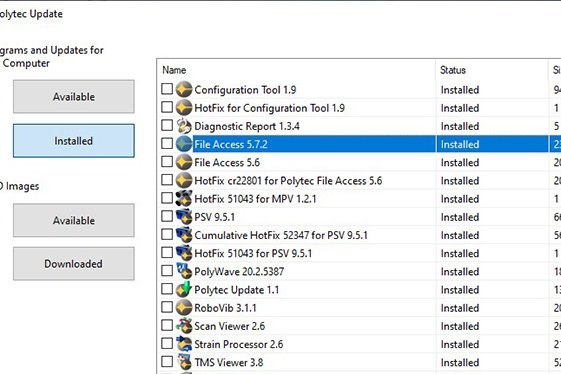Tick the PolyWave 20.2.5387 checkbox

(167, 271)
